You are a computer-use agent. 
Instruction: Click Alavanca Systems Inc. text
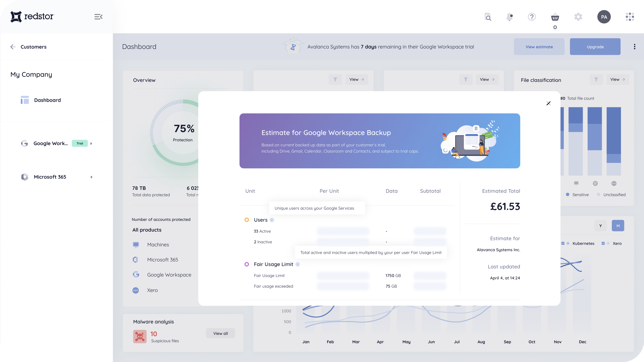(x=498, y=250)
